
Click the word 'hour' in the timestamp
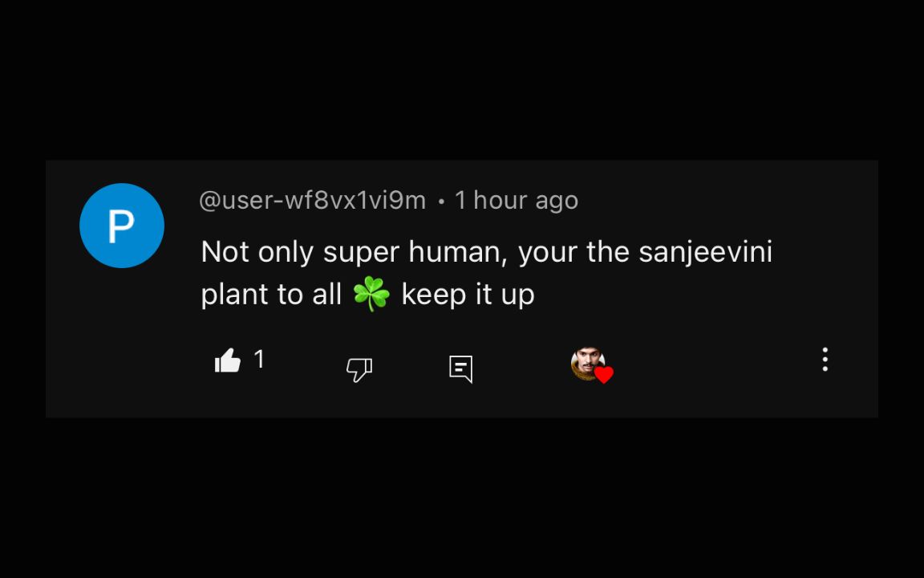500,200
